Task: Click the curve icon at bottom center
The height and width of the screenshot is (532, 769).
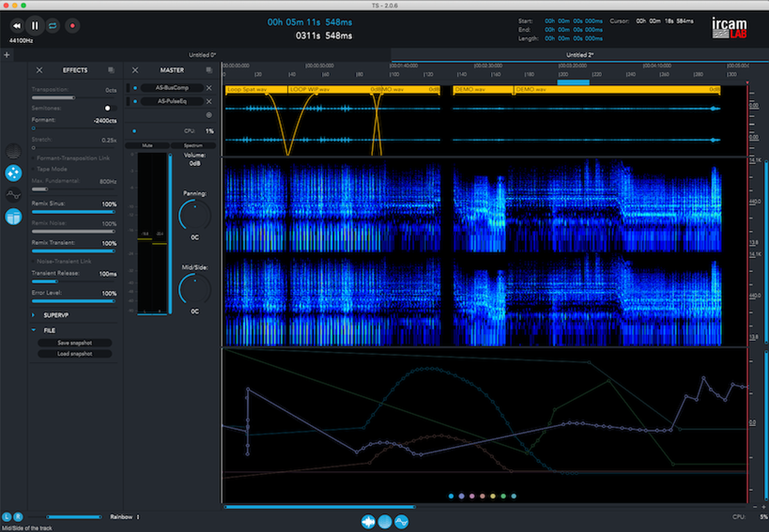Action: tap(401, 522)
